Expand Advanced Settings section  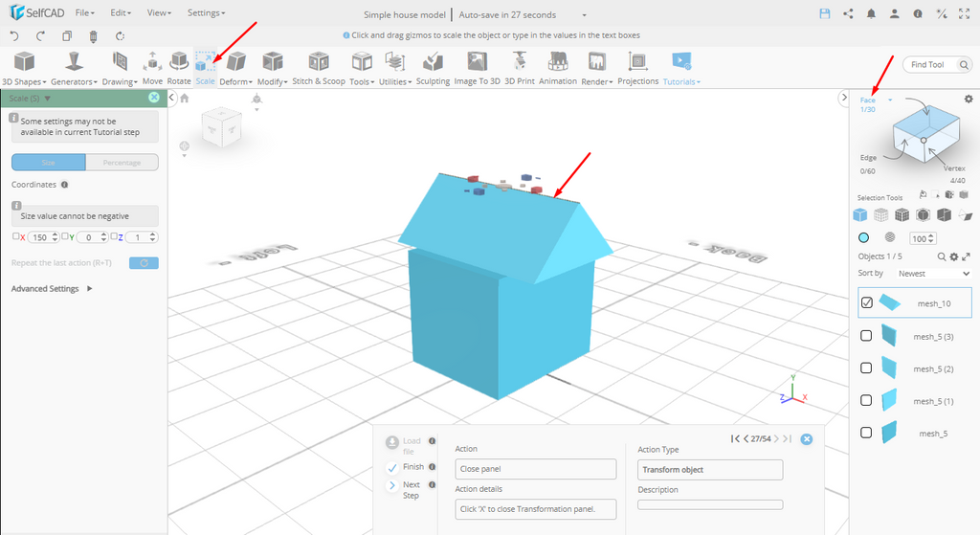52,289
